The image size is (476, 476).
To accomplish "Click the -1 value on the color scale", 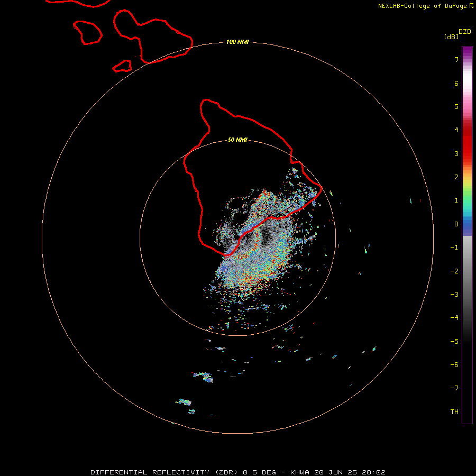I will coord(454,248).
